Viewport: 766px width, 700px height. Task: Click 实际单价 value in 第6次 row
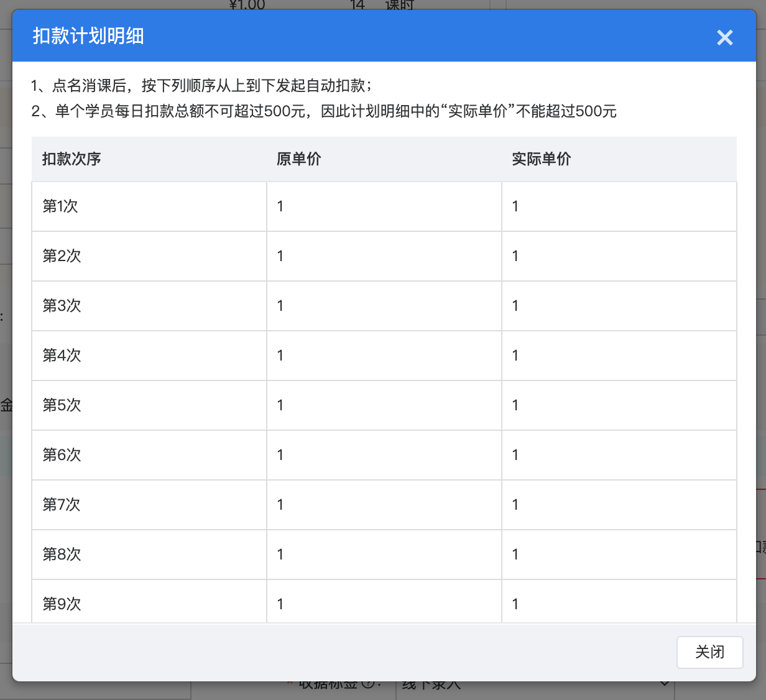point(515,455)
